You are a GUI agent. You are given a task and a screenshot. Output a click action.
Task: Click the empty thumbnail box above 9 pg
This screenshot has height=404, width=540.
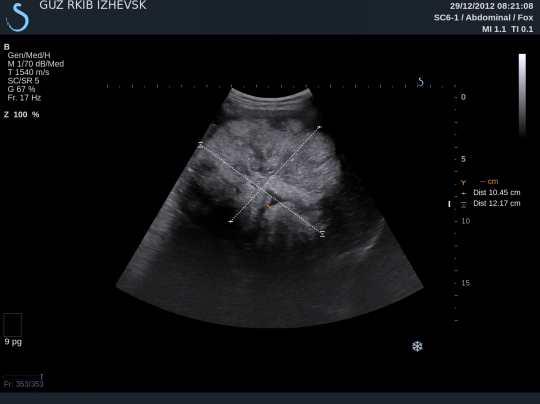pos(13,325)
